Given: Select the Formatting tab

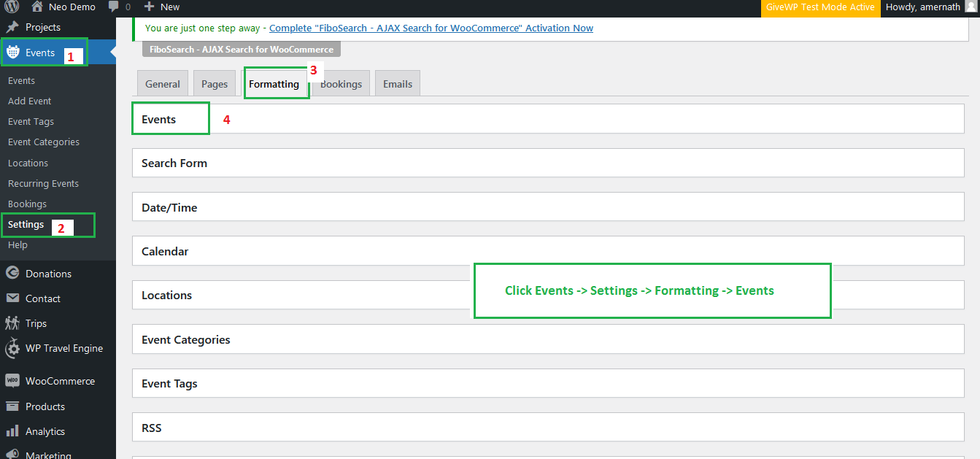Looking at the screenshot, I should 274,83.
